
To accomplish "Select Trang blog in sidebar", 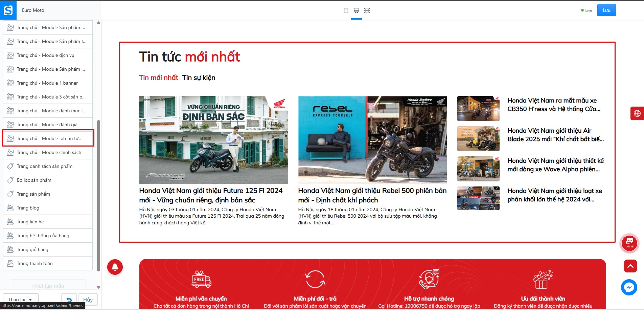I will 48,208.
